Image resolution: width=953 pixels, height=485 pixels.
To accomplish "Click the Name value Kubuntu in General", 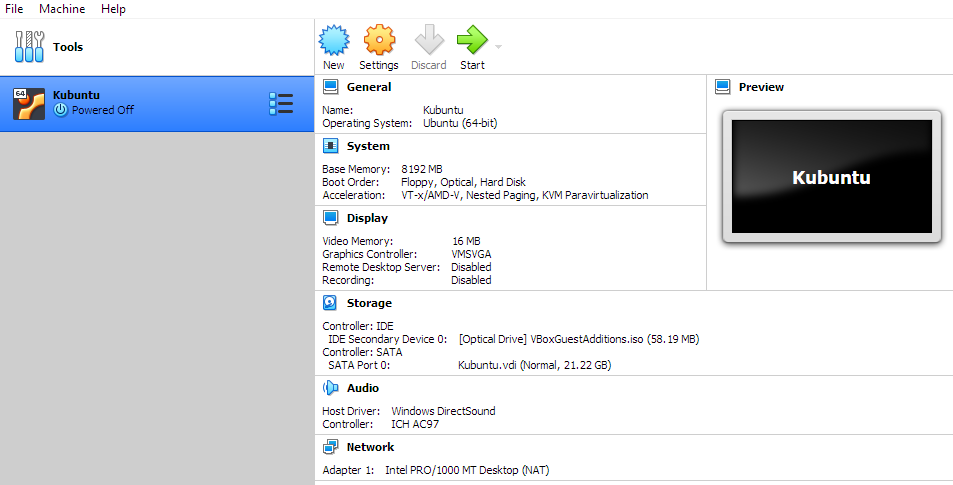I will coord(443,110).
